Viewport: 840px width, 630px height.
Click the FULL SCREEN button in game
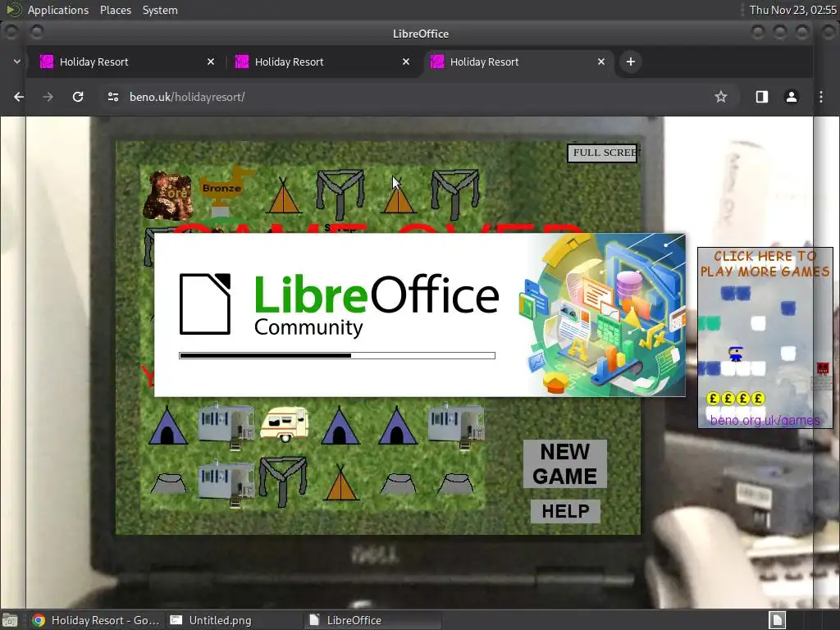(603, 153)
